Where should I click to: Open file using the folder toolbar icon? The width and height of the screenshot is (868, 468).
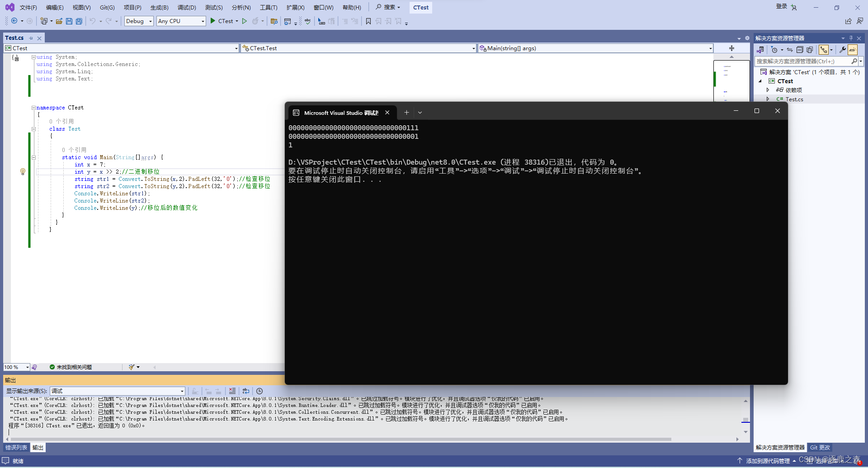59,21
